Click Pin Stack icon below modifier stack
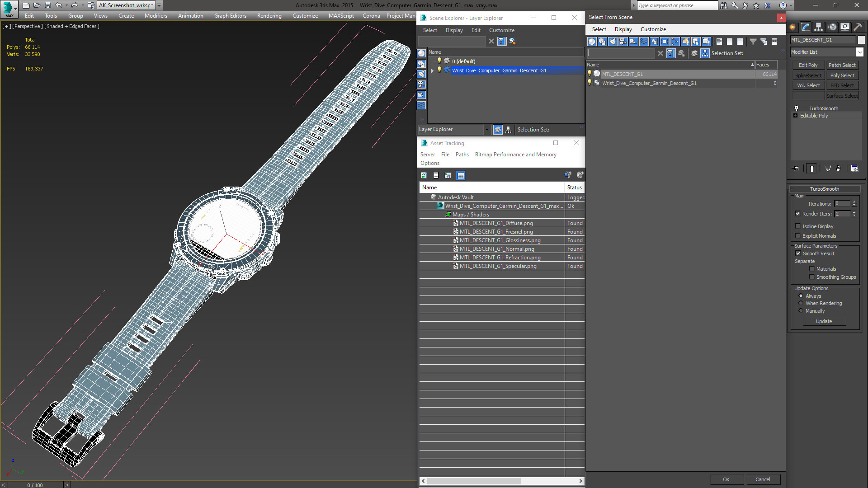Screen dimensions: 868x488 click(x=796, y=169)
